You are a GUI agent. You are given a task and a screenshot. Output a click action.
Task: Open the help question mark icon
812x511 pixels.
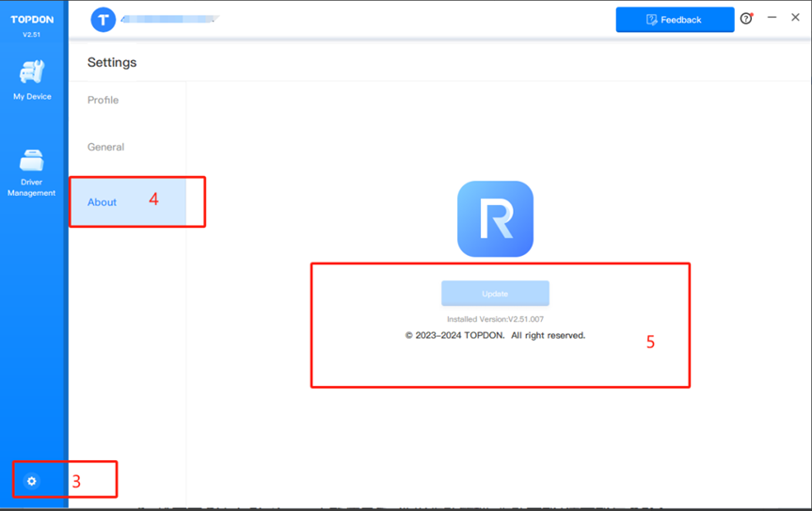(746, 19)
